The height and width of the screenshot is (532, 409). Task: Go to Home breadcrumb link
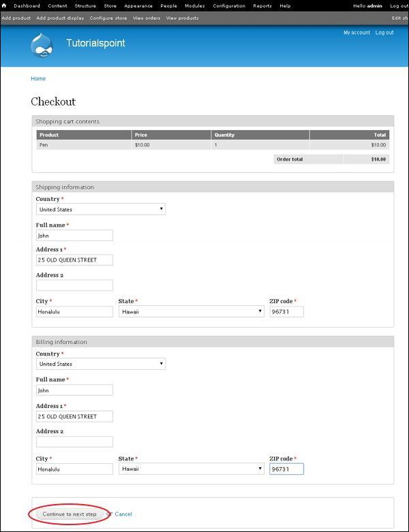(x=38, y=78)
